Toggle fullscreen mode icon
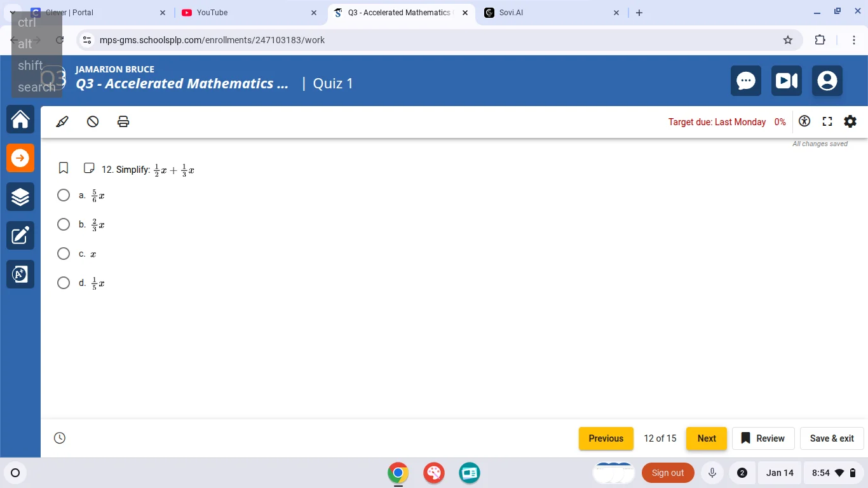Viewport: 868px width, 488px height. click(x=827, y=121)
